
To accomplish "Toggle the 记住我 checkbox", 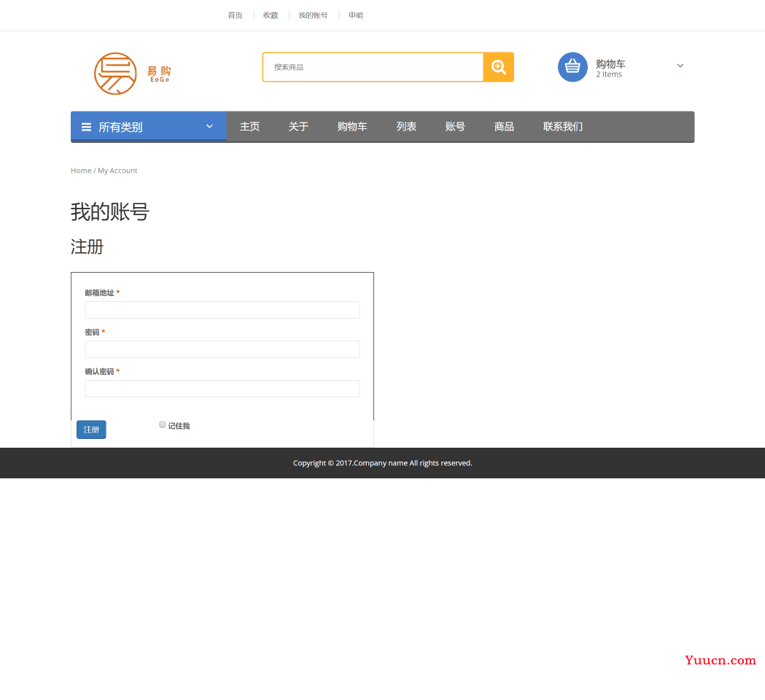I will [163, 425].
